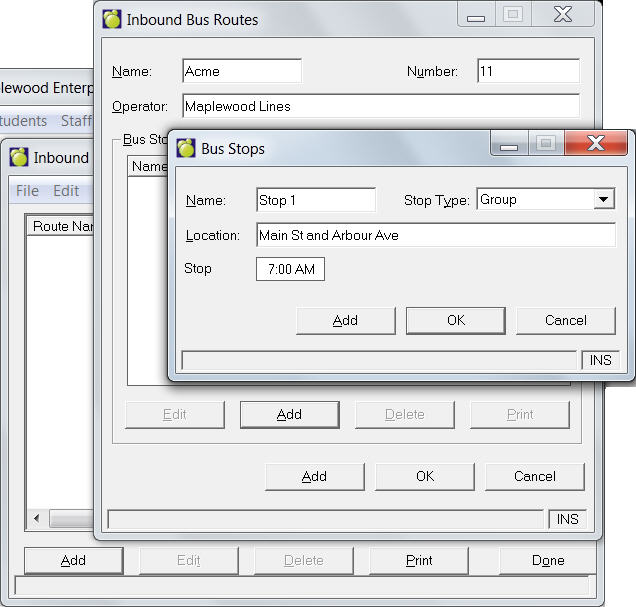Edit the Location field text
636x607 pixels.
point(434,236)
